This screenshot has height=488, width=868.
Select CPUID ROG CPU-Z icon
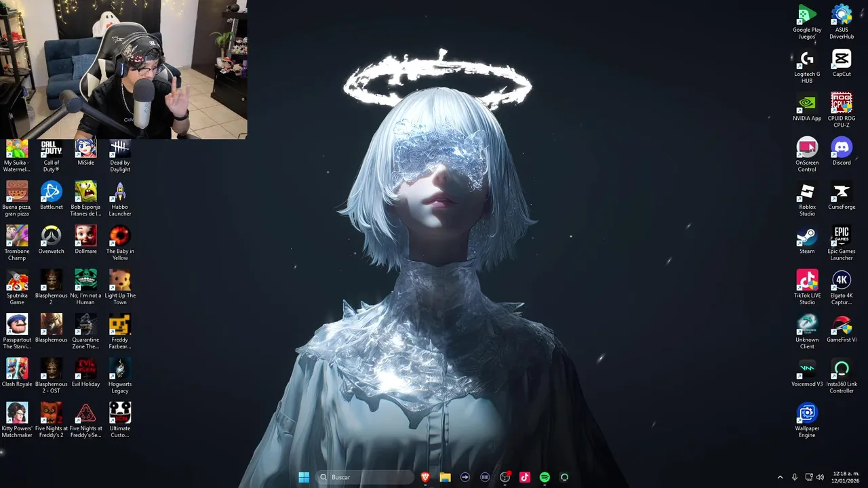coord(842,111)
